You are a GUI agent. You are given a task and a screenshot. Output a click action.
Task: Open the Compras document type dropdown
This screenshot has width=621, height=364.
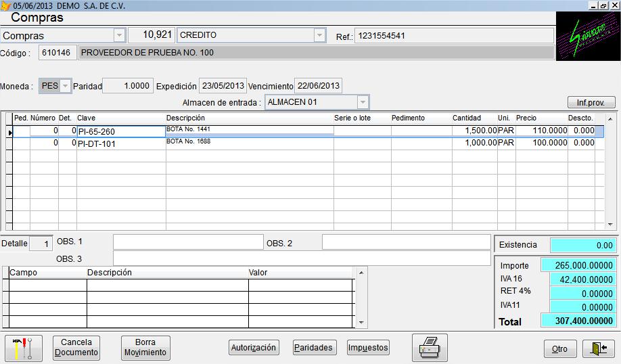click(119, 35)
